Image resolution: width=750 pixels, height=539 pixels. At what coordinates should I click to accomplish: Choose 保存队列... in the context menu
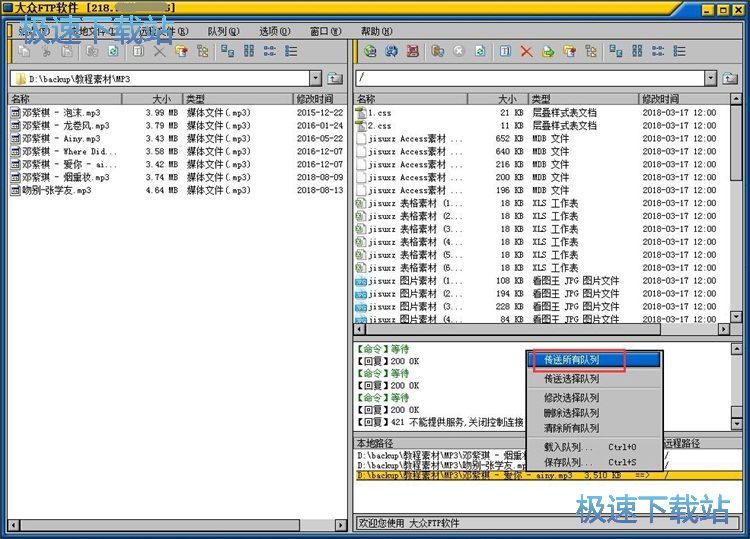tap(594, 462)
